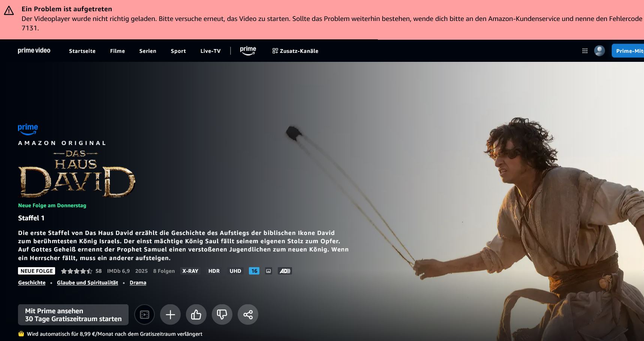Start the Mit Prime ansehen free trial
Screen dimensions: 644x341
(73, 315)
